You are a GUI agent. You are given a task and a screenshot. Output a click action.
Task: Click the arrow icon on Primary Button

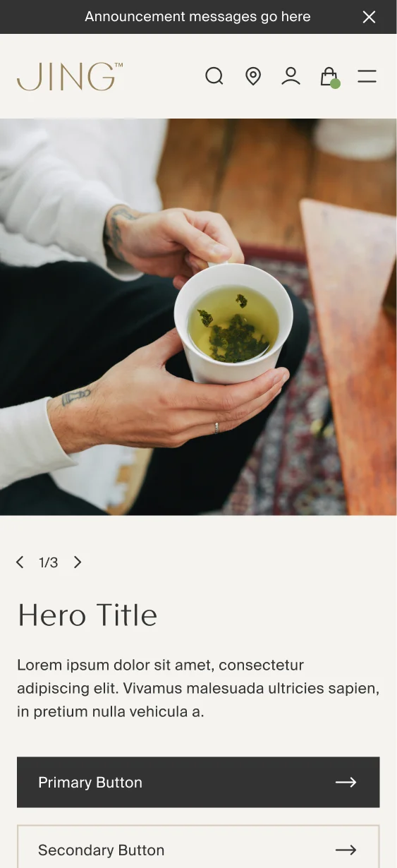[x=346, y=782]
